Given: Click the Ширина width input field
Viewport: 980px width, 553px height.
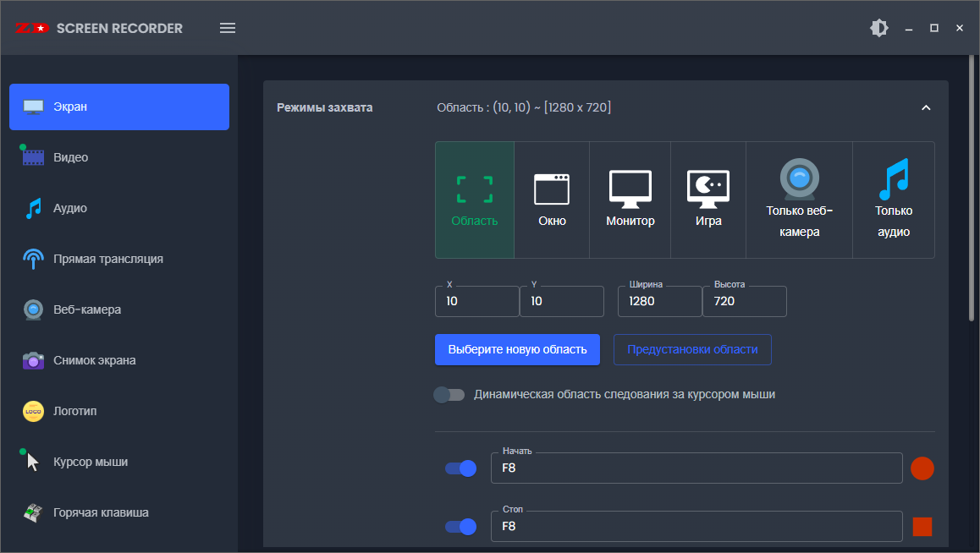Looking at the screenshot, I should pyautogui.click(x=659, y=301).
